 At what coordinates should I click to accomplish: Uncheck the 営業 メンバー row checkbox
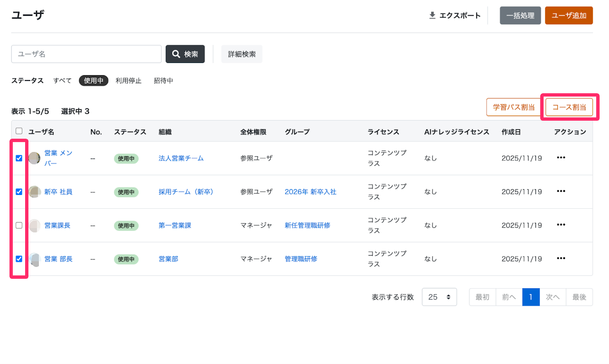19,158
